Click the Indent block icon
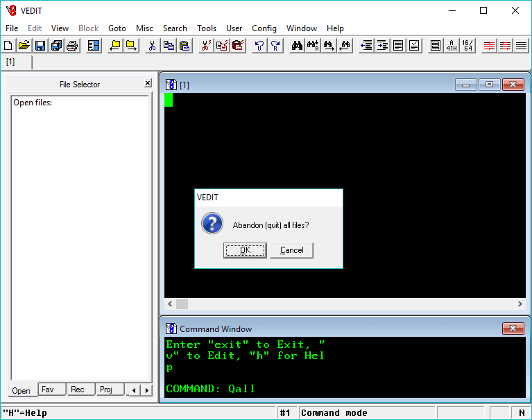Screen dimensions: 532x420 point(382,46)
